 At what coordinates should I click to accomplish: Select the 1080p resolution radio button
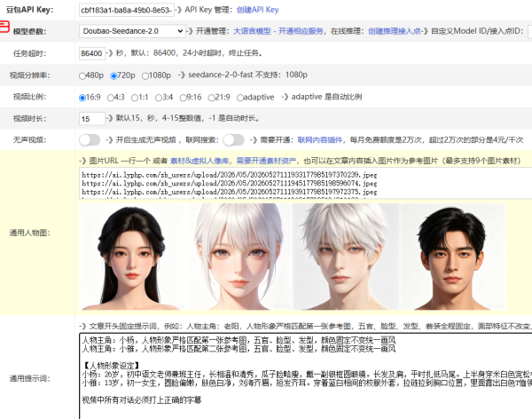pyautogui.click(x=145, y=76)
